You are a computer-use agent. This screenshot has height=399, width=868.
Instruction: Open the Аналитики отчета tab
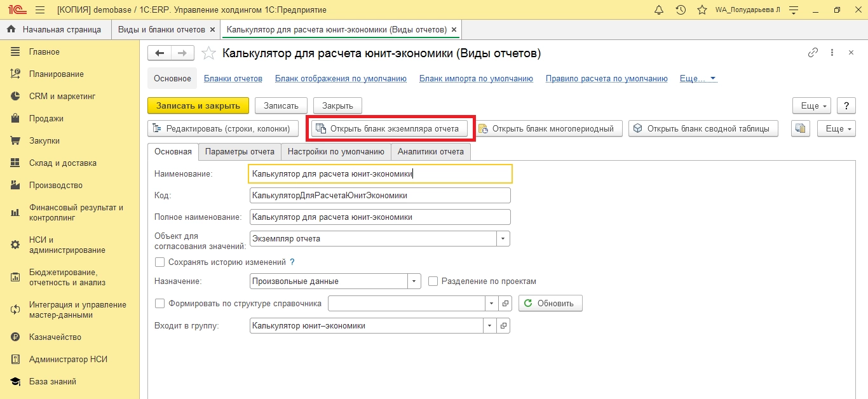click(431, 152)
